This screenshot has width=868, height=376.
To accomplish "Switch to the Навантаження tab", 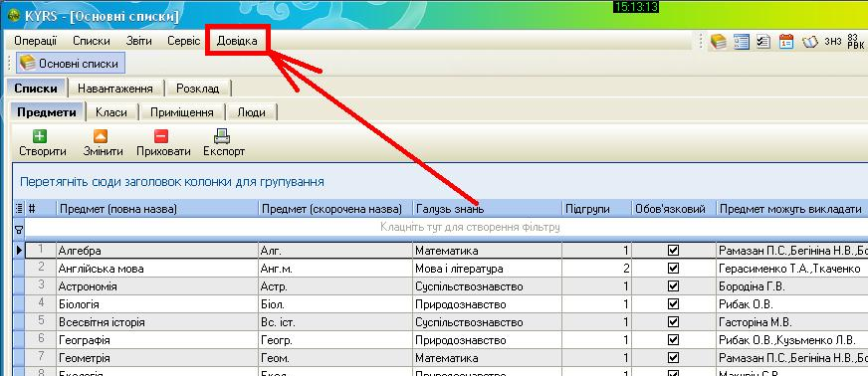I will (x=115, y=89).
